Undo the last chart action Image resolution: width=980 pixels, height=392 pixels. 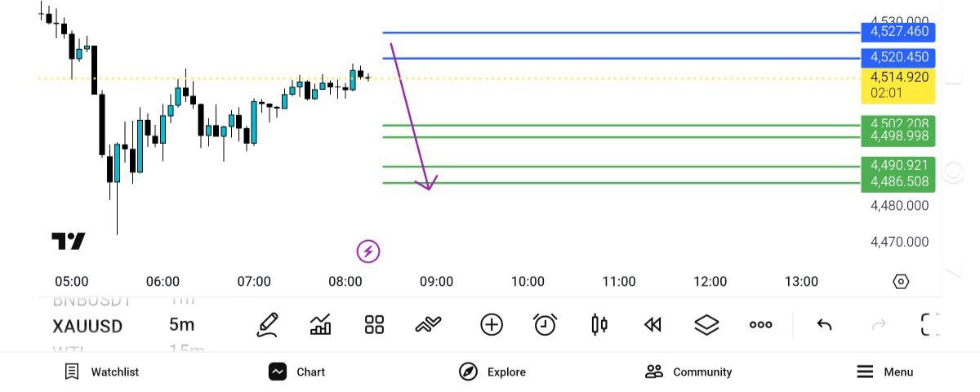(824, 325)
